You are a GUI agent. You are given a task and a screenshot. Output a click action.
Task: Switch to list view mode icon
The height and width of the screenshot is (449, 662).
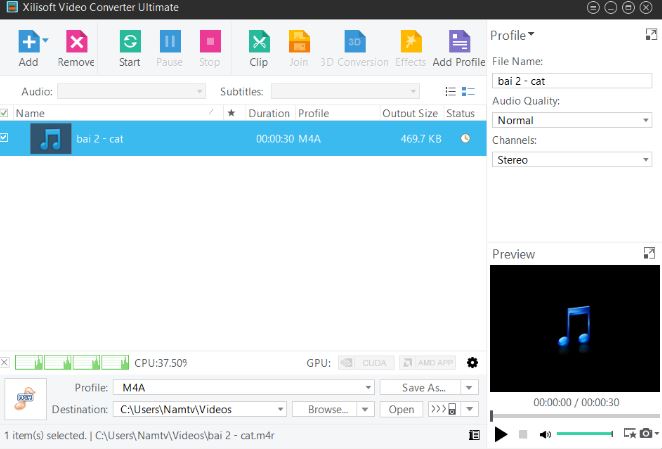[x=450, y=91]
